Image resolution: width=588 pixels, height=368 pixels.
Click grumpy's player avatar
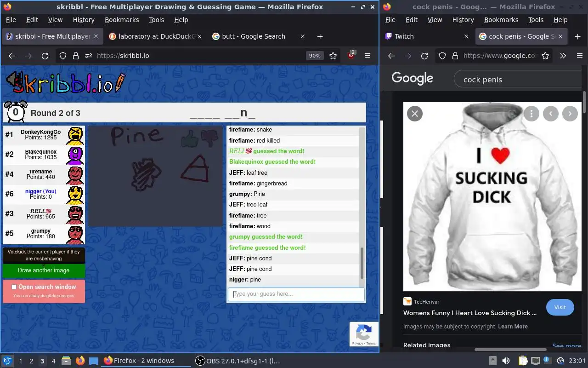[x=75, y=234]
